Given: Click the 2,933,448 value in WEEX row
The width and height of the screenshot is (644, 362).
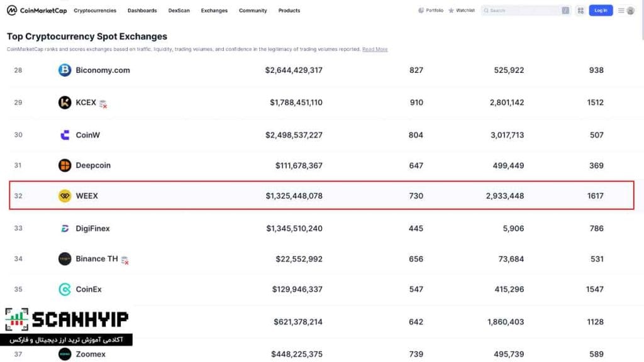Looking at the screenshot, I should coord(505,196).
